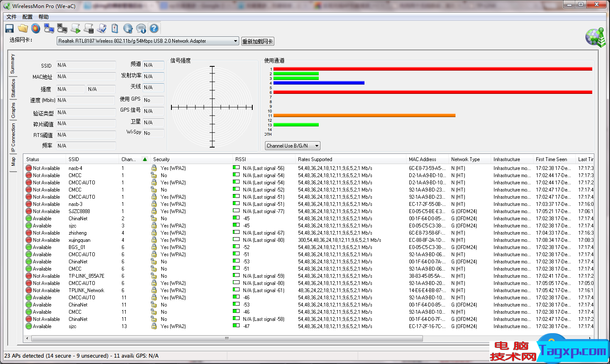Click the Save floppy disk toolbar icon
The height and width of the screenshot is (364, 610).
pos(9,28)
